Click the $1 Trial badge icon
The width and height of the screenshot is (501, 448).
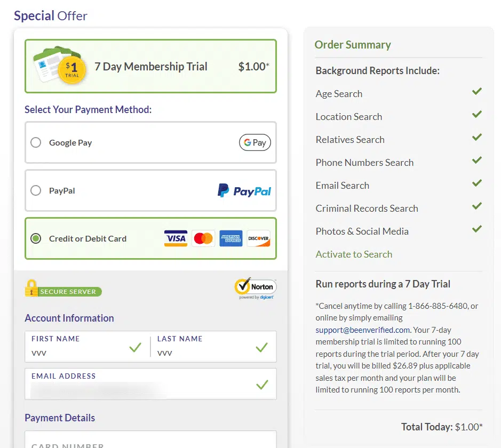(x=71, y=70)
